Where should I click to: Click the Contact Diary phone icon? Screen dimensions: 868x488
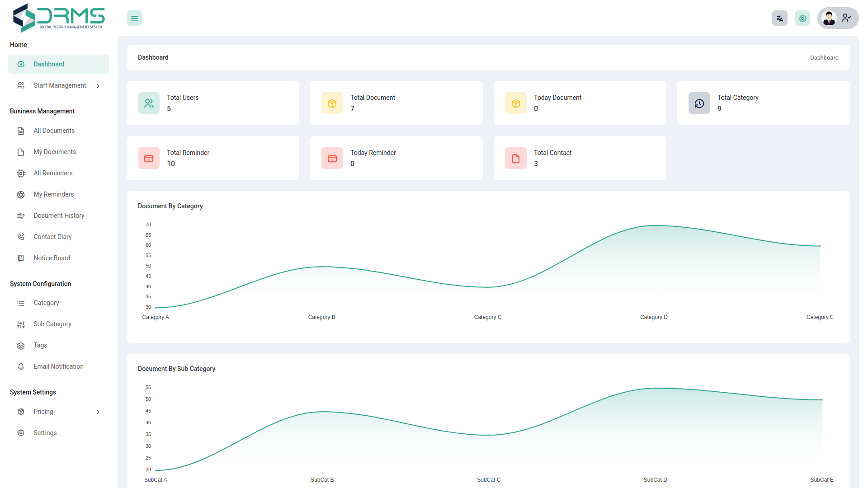[21, 236]
